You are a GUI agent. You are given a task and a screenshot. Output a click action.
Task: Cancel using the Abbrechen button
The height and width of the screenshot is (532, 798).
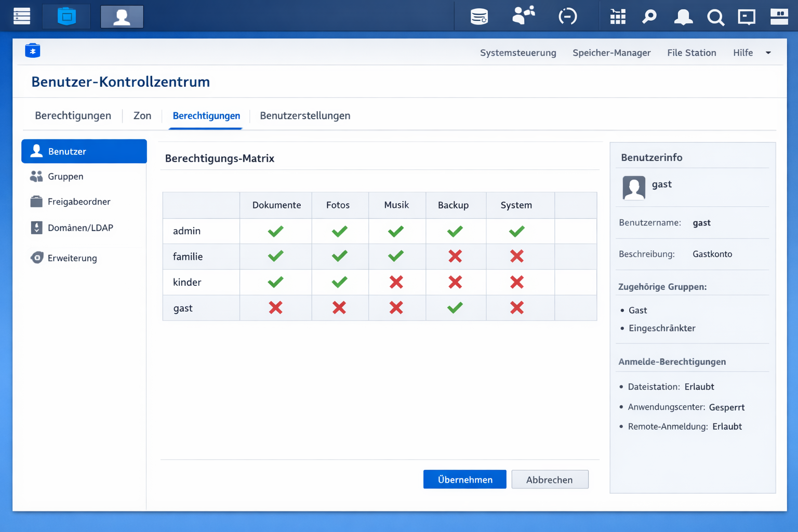(550, 479)
